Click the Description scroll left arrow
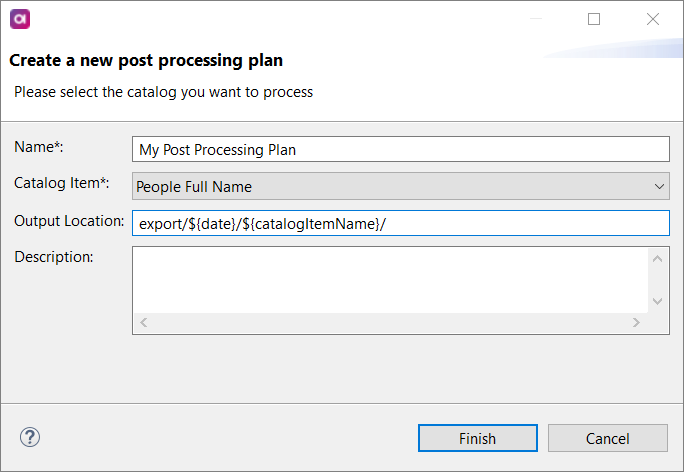 (143, 322)
